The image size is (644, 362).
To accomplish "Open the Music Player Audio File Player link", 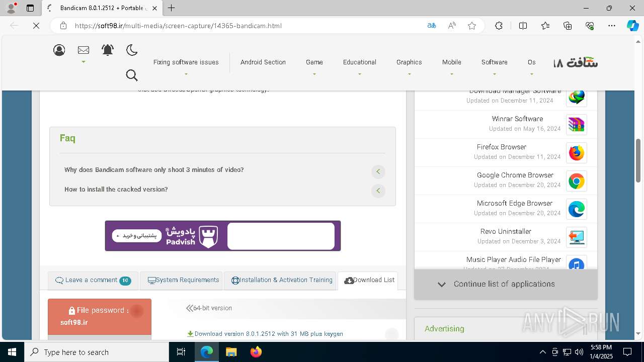I will pos(514,260).
